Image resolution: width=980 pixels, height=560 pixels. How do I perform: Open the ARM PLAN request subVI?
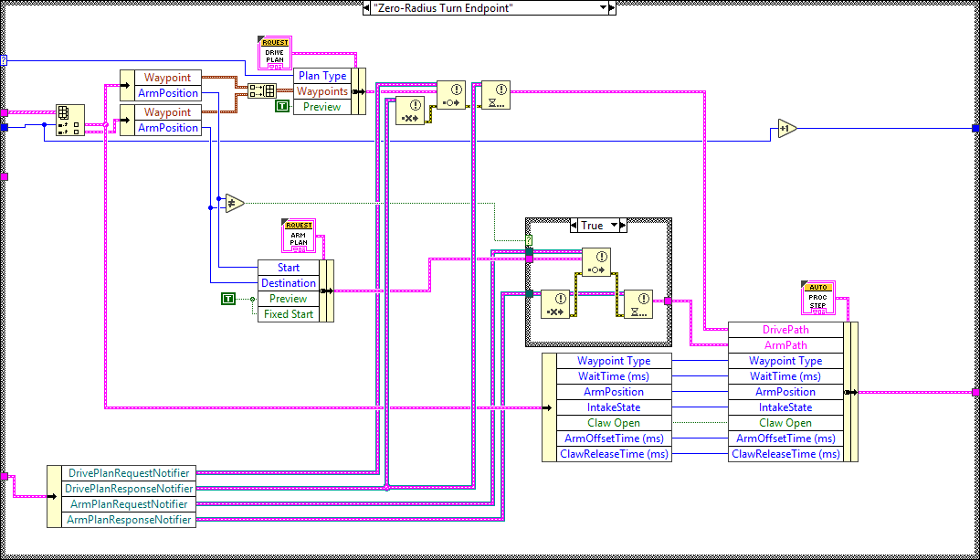click(x=298, y=236)
